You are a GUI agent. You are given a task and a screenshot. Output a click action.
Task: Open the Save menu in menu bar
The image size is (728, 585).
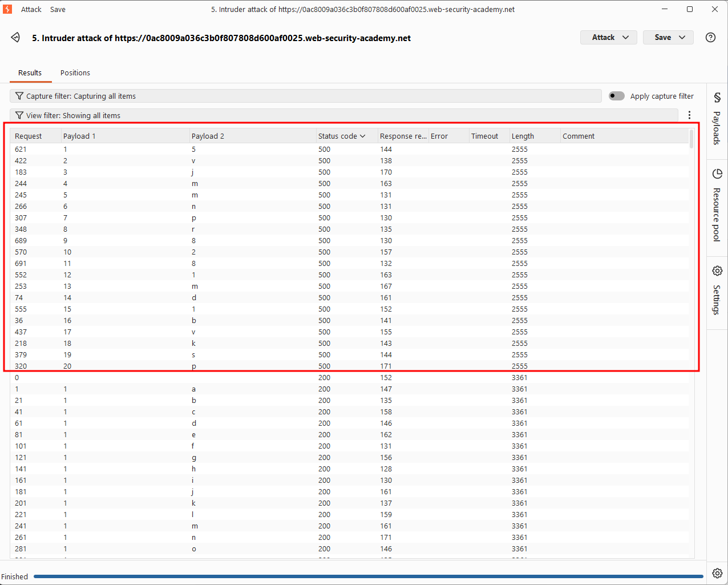[x=58, y=9]
